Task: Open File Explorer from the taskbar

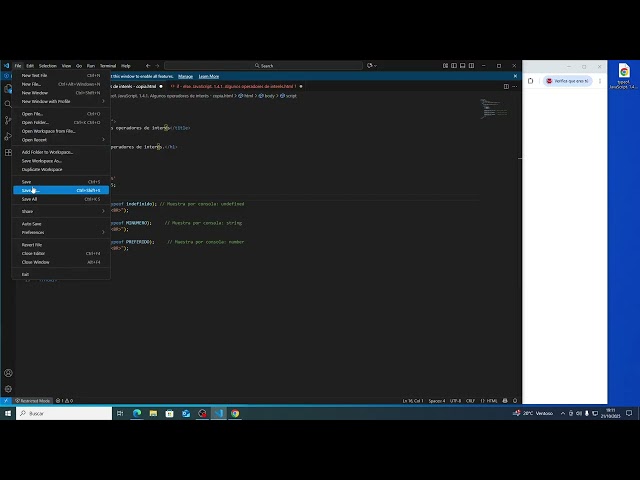Action: coord(153,413)
